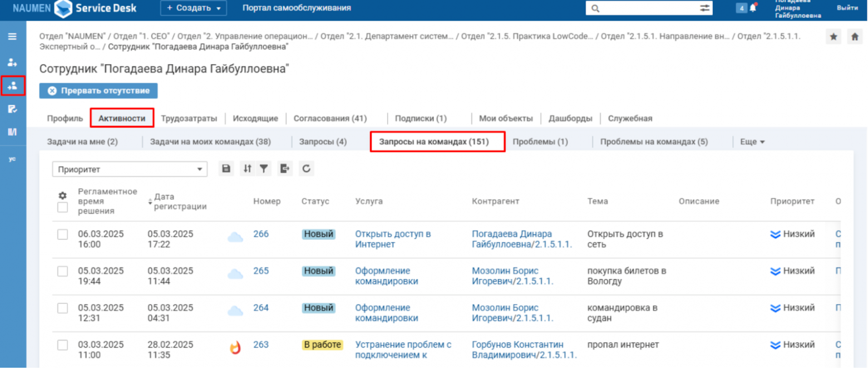Open request number 266 link
The height and width of the screenshot is (368, 868).
261,234
